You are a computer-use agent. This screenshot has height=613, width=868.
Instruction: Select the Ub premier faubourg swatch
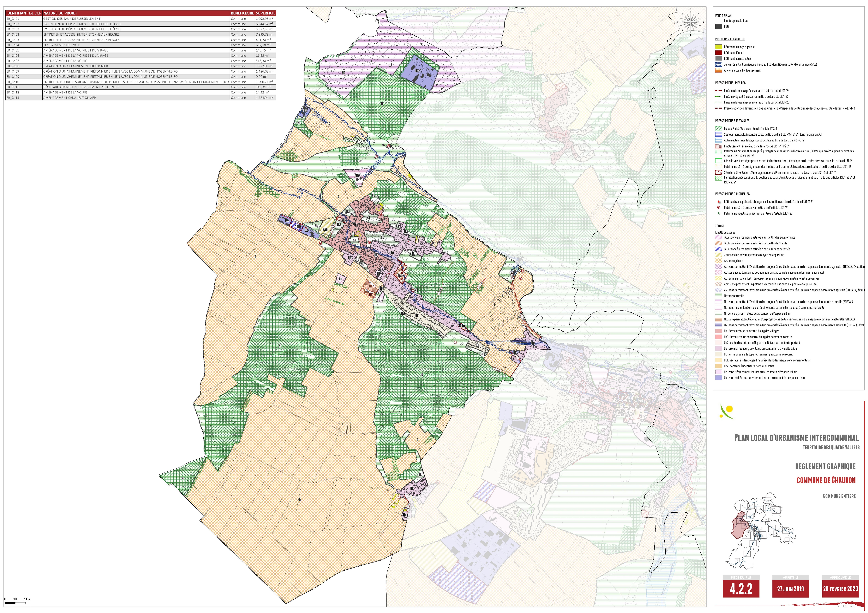coord(719,349)
